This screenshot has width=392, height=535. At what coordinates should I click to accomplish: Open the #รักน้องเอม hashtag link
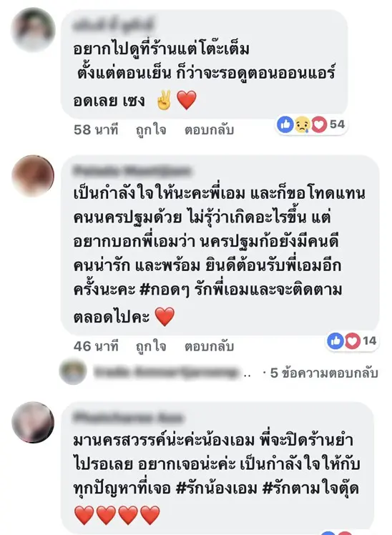coord(216,489)
